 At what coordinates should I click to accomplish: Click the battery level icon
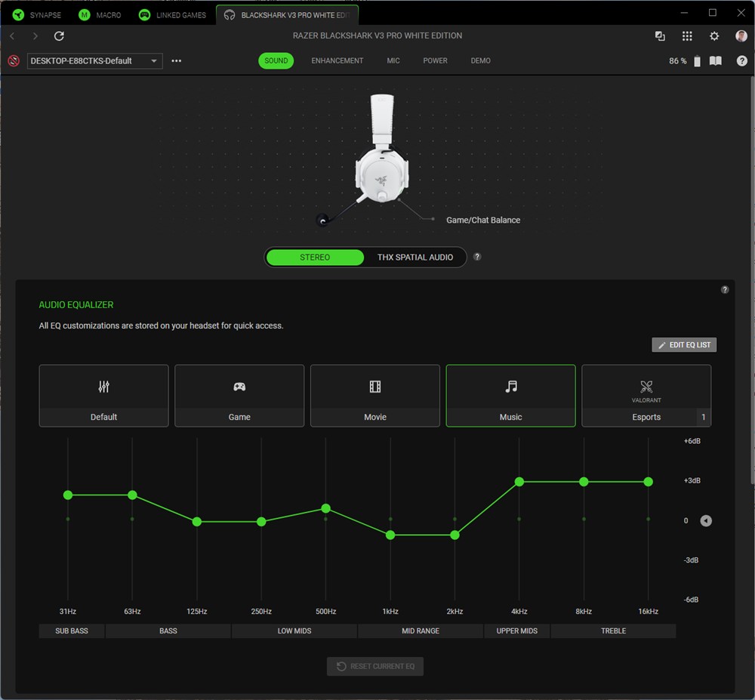(697, 61)
